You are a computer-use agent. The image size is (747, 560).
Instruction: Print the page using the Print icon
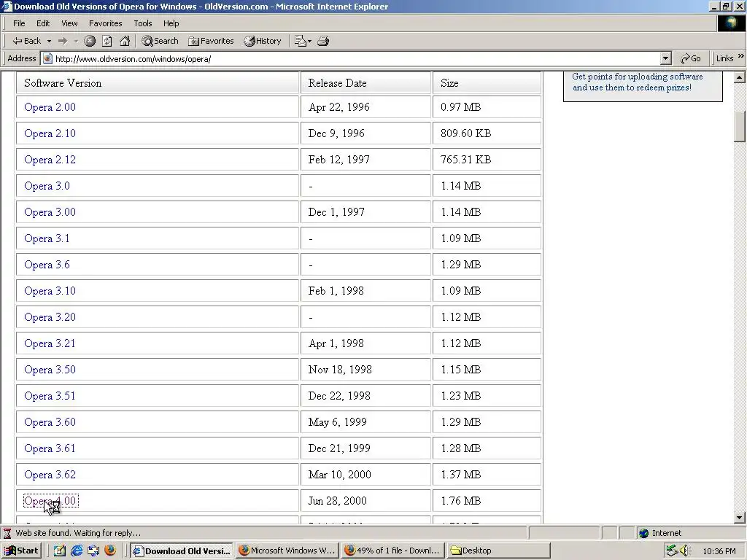point(323,41)
